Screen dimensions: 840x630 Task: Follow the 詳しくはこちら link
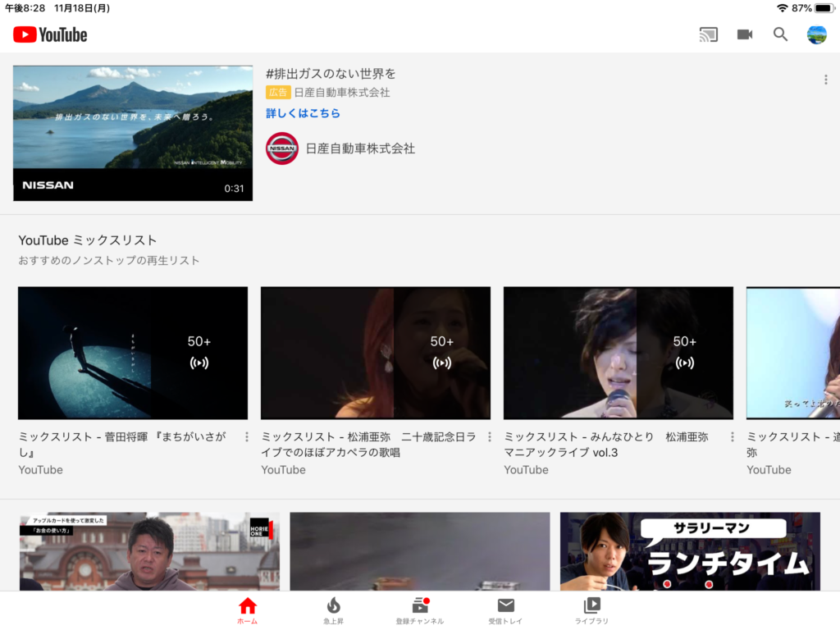click(303, 113)
